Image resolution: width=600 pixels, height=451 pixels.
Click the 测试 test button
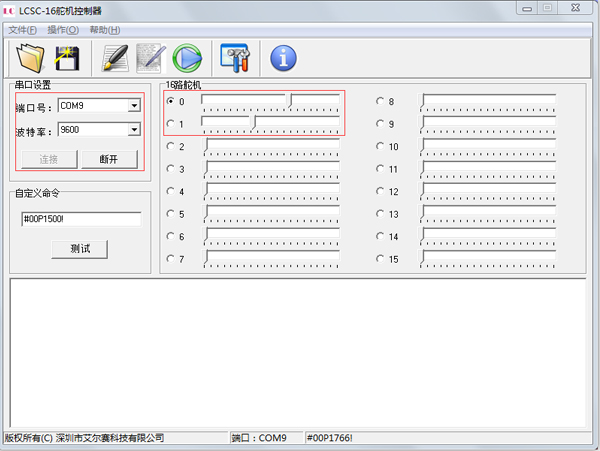[80, 249]
